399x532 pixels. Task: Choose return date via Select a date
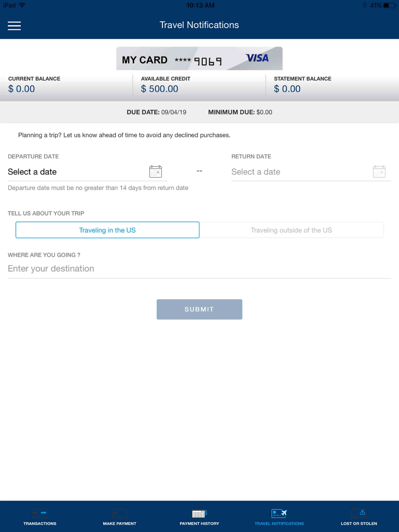(256, 172)
